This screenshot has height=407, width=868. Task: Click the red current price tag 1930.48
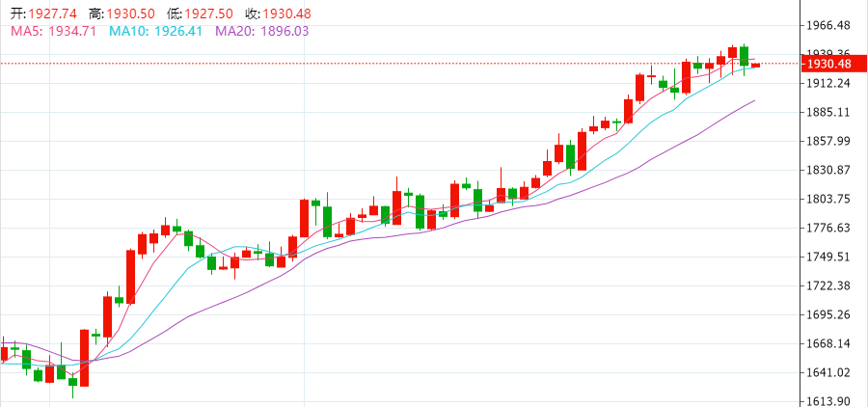click(x=834, y=64)
